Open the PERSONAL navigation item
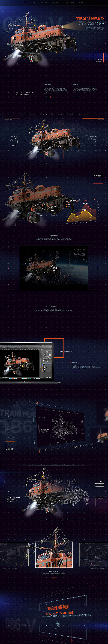This screenshot has height=644, width=108. (82, 3)
